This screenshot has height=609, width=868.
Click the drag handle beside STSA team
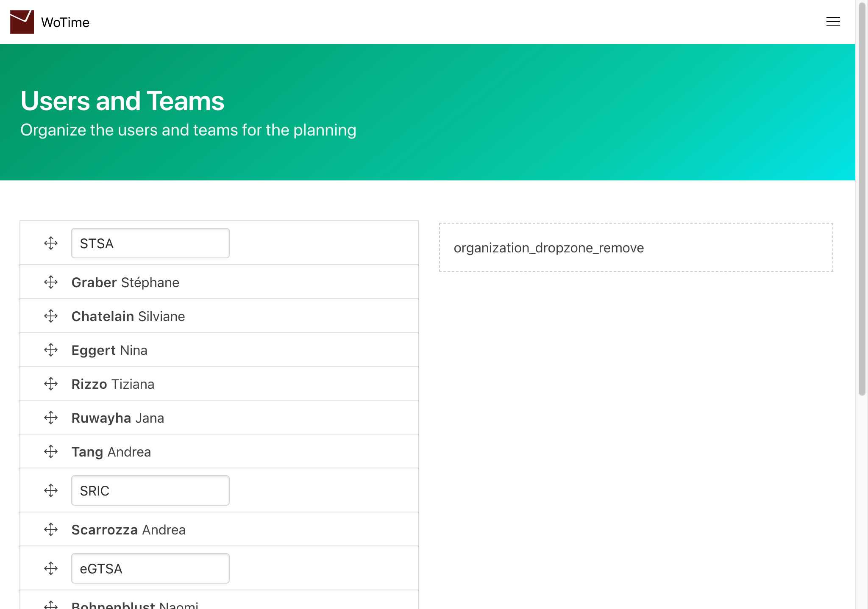pyautogui.click(x=51, y=243)
